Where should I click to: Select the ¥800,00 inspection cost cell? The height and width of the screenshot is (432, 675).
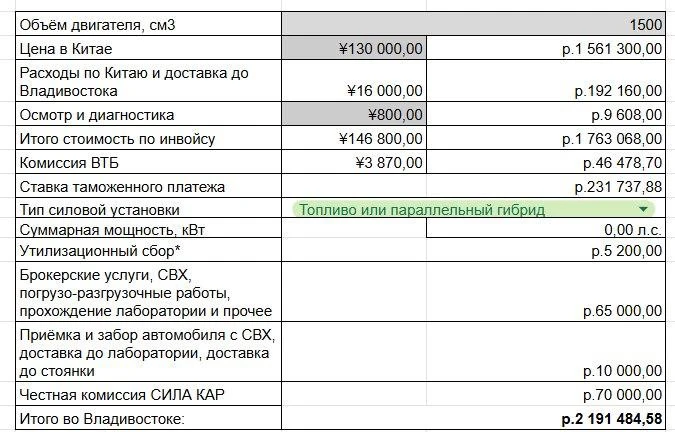tap(354, 114)
